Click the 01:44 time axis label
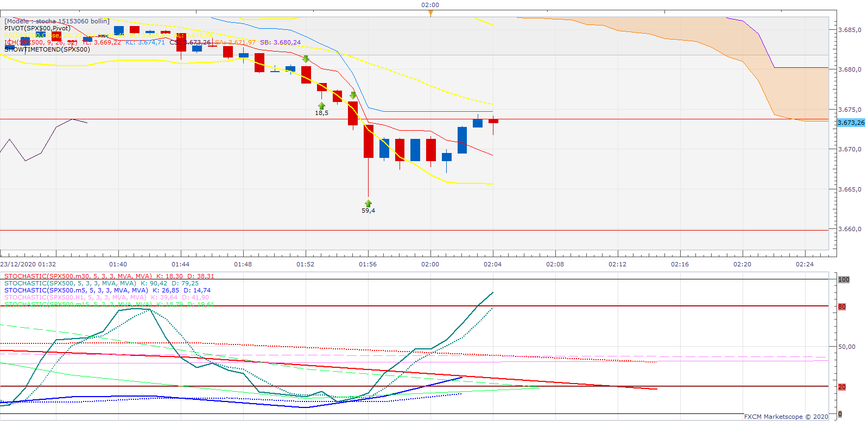 coord(181,264)
